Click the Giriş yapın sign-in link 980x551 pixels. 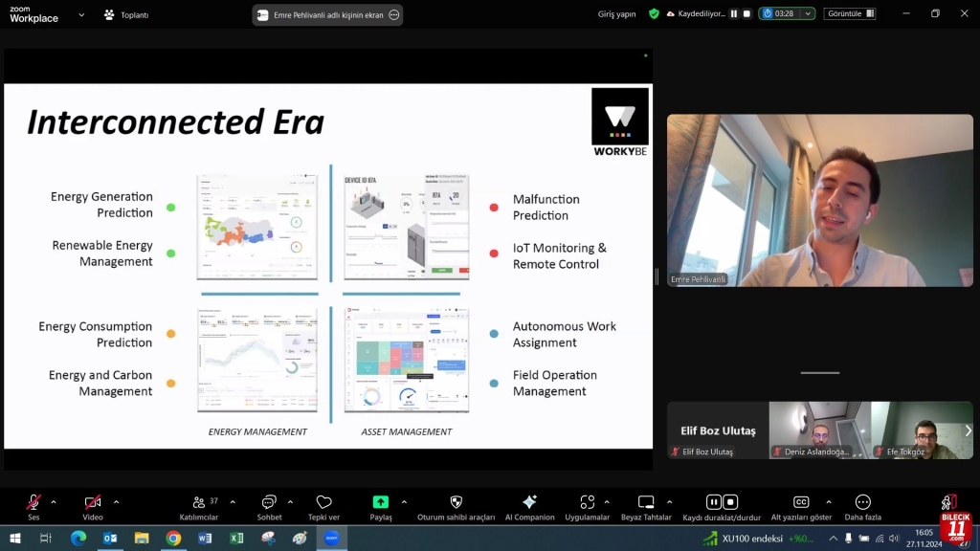[617, 14]
